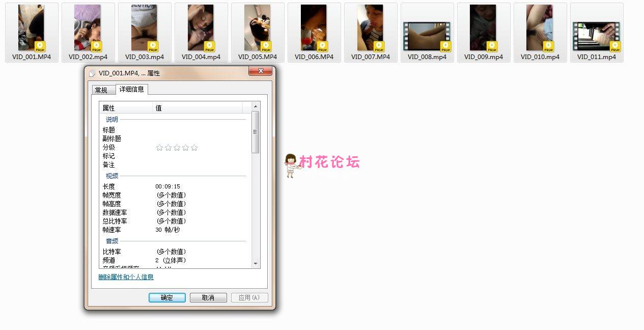The height and width of the screenshot is (330, 644).
Task: Switch to the 常规 tab
Action: tap(101, 90)
